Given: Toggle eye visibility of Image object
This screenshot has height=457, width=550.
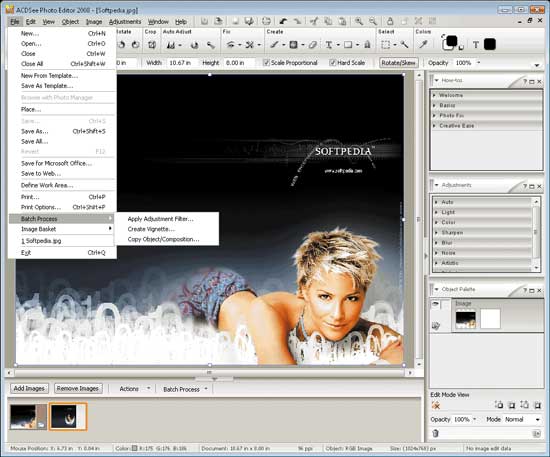Looking at the screenshot, I should point(435,304).
